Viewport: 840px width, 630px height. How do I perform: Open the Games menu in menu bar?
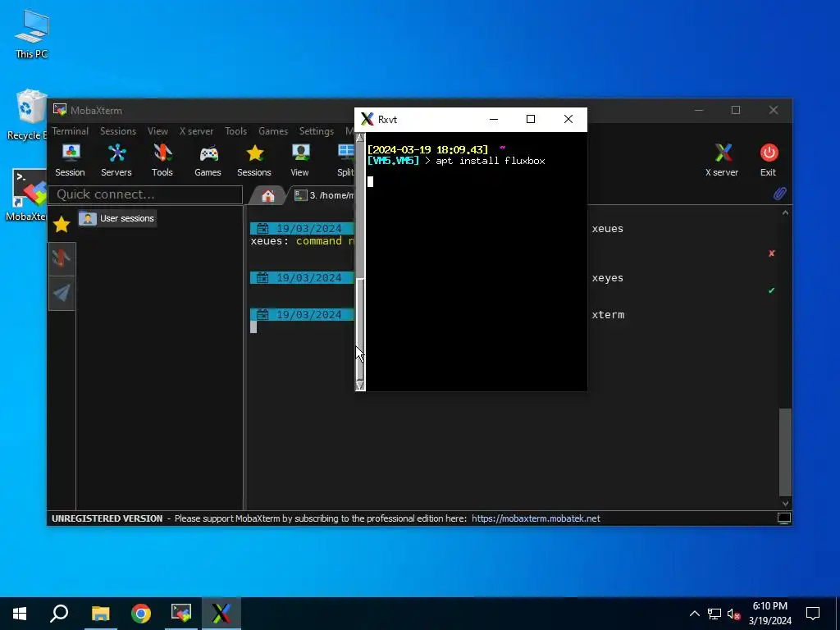tap(273, 131)
